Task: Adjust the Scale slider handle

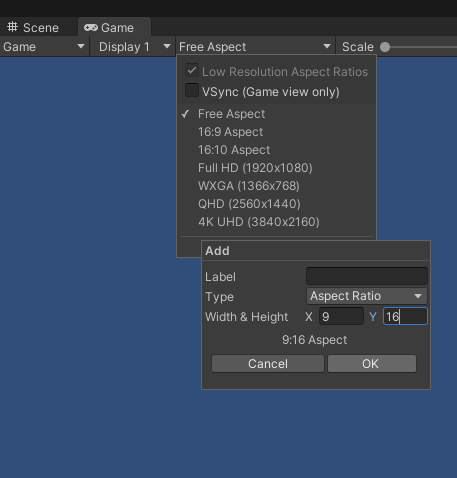Action: (385, 47)
